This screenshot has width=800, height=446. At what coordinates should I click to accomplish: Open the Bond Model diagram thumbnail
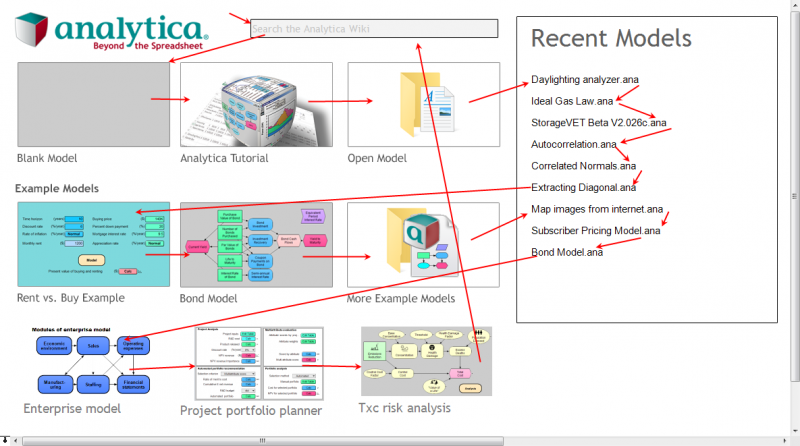[256, 245]
